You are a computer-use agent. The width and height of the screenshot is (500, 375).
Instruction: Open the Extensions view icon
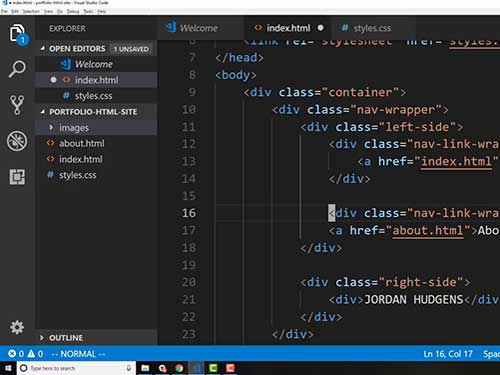point(17,177)
